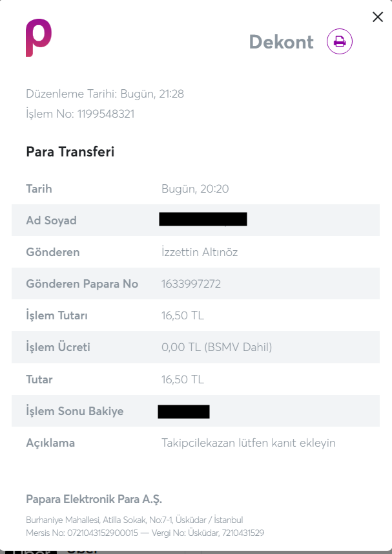The width and height of the screenshot is (392, 554).
Task: Click the Gönderen row label
Action: [53, 252]
